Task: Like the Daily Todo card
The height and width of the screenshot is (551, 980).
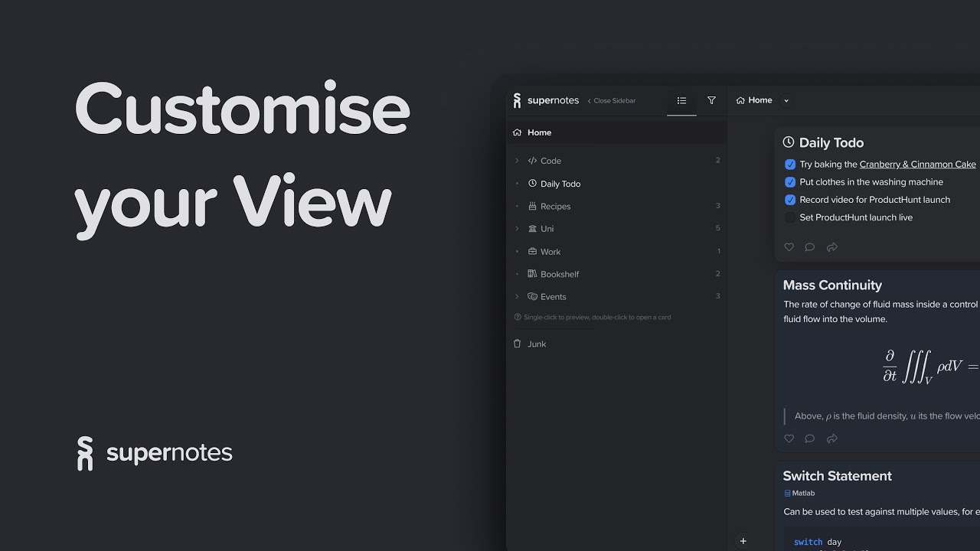Action: [x=789, y=247]
